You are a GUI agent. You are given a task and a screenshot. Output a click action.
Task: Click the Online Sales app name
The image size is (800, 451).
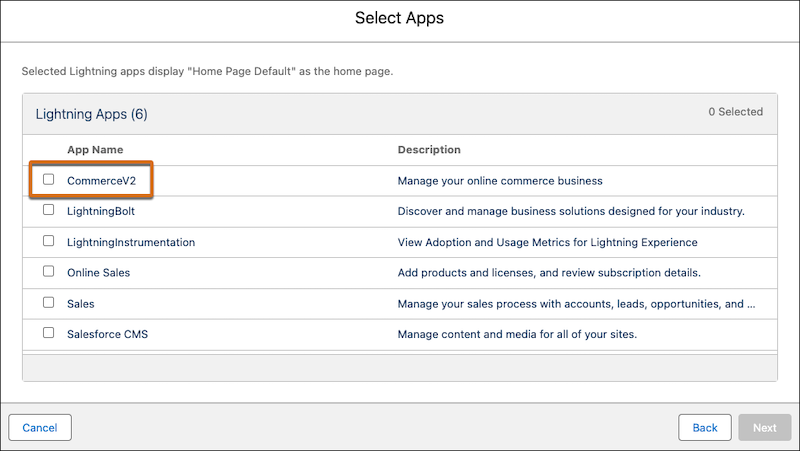pos(98,273)
